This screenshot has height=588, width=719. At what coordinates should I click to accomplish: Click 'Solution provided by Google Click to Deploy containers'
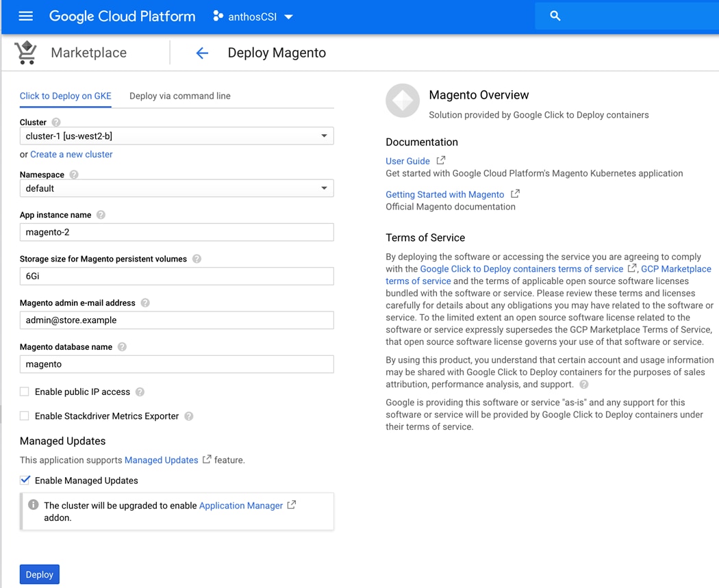(539, 115)
